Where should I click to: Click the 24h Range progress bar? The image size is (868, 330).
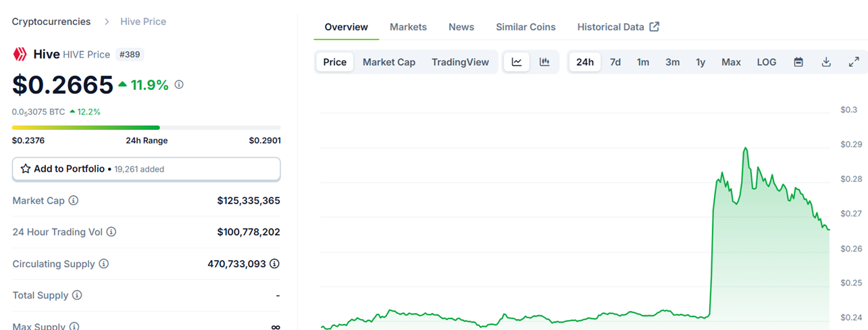click(x=146, y=127)
